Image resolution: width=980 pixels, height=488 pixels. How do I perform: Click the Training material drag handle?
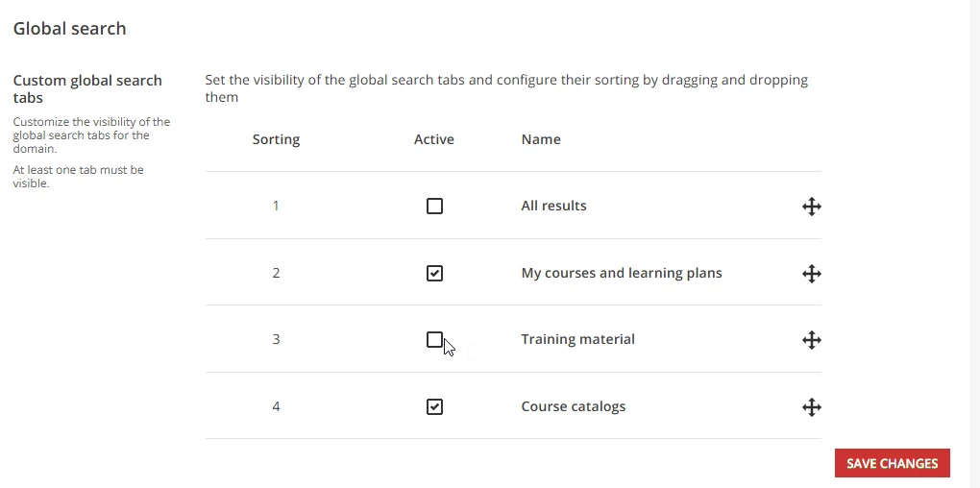point(811,340)
